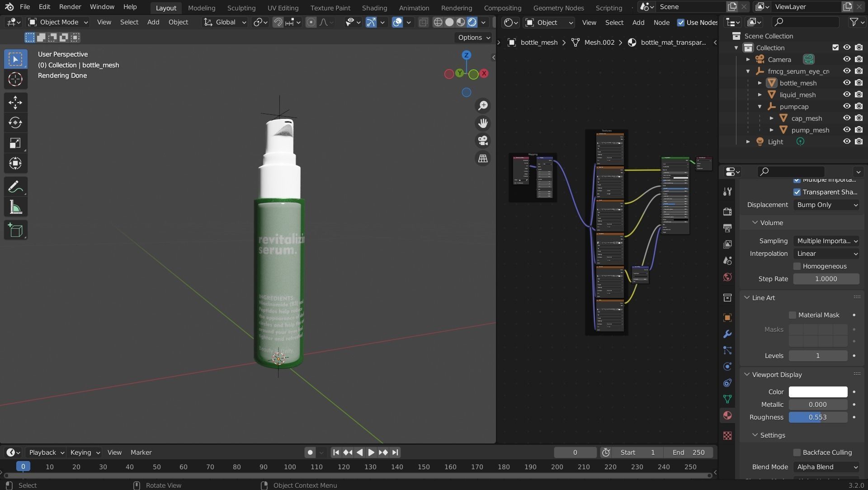Open the viewport display Color swatch
The height and width of the screenshot is (490, 868).
coord(818,392)
